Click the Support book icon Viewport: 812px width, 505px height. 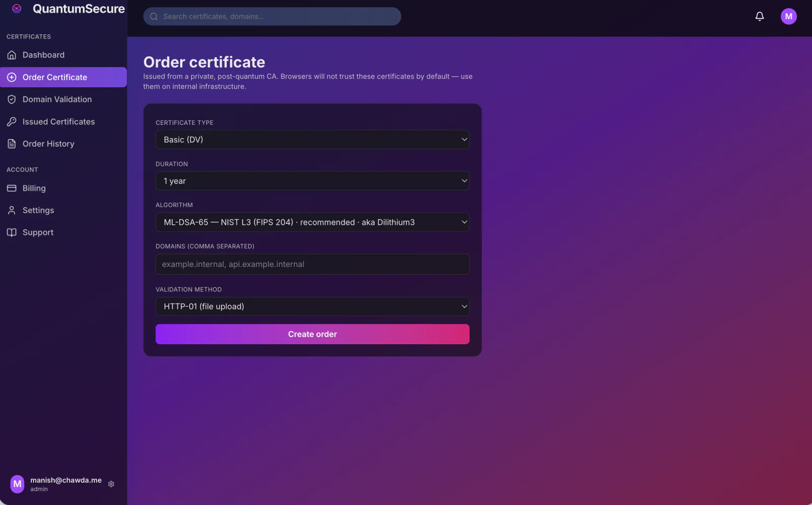tap(12, 232)
